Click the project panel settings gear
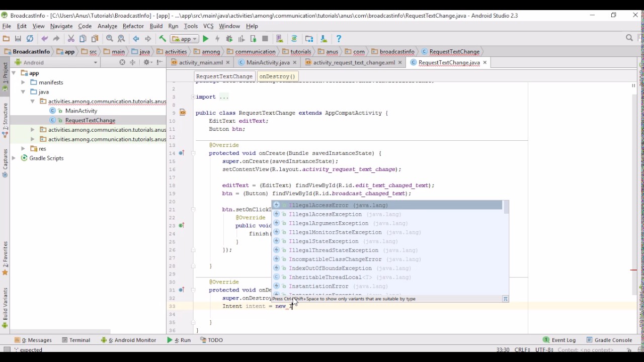 pos(146,62)
